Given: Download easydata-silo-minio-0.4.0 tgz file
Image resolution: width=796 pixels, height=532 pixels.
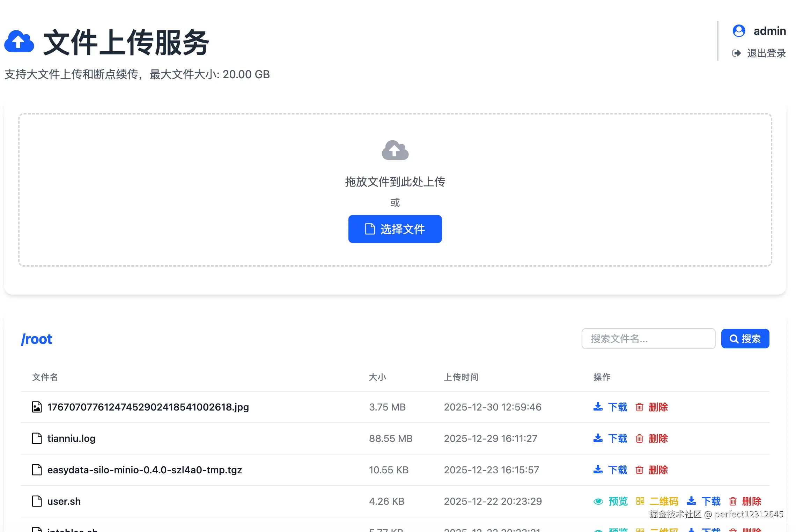Looking at the screenshot, I should 617,470.
